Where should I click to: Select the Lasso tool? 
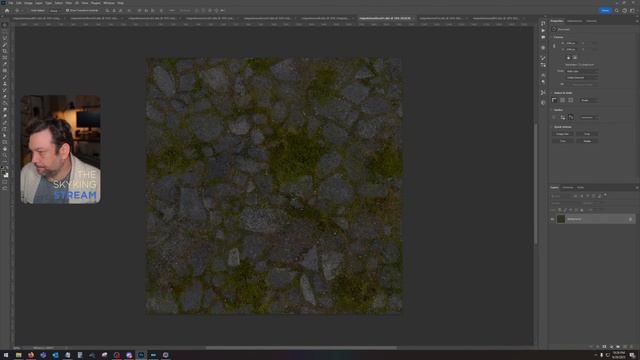click(x=5, y=38)
